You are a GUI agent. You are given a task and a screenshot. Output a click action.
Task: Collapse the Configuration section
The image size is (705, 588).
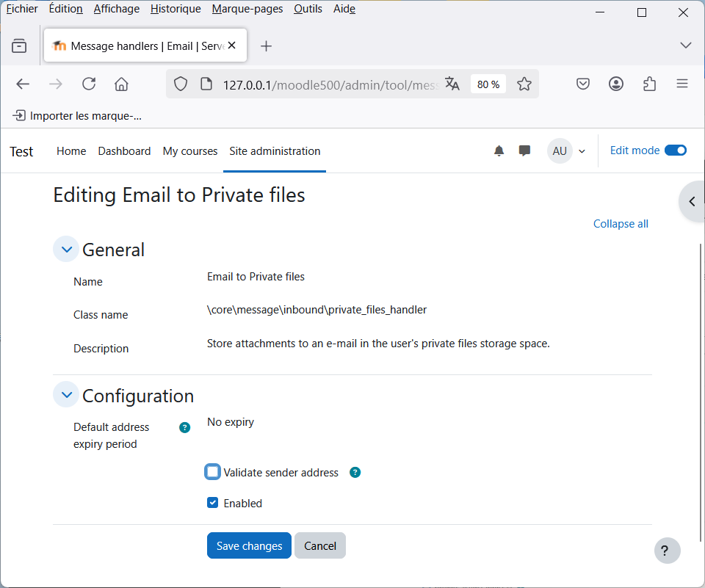click(x=67, y=395)
